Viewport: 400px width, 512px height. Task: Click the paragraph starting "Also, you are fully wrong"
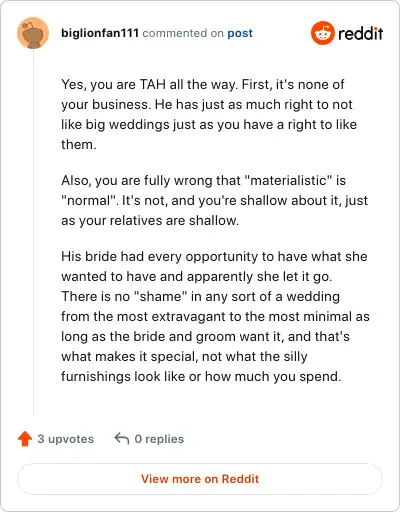coord(215,200)
